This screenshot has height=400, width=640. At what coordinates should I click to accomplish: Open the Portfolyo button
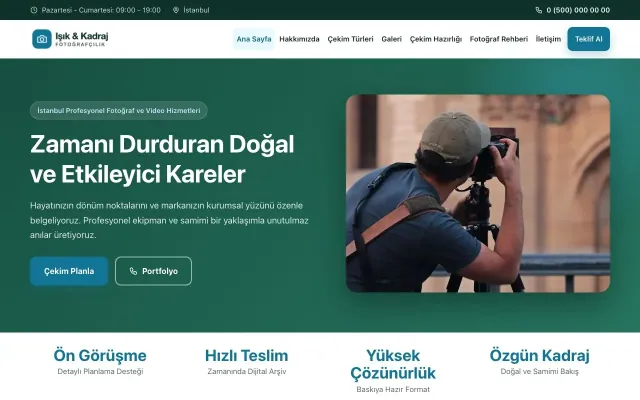coord(153,271)
